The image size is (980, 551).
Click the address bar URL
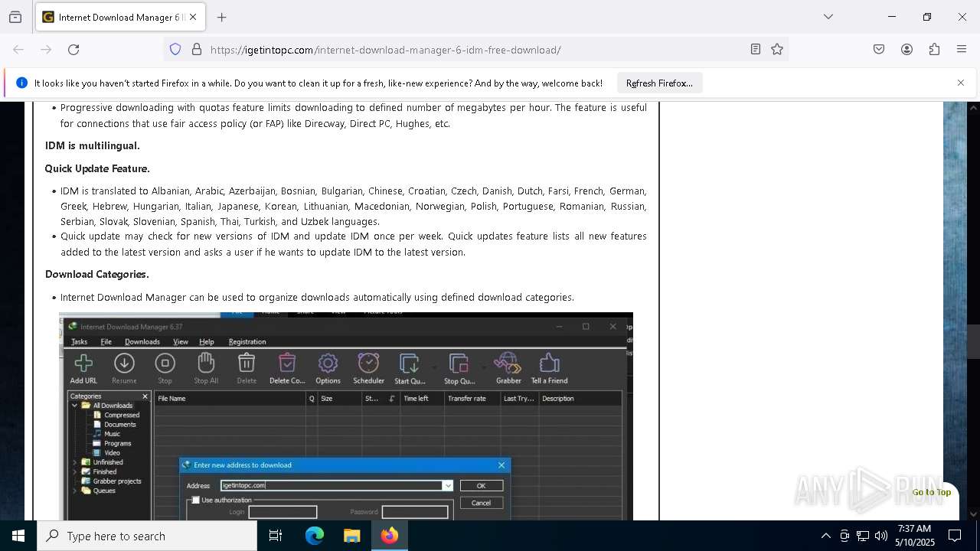click(385, 50)
